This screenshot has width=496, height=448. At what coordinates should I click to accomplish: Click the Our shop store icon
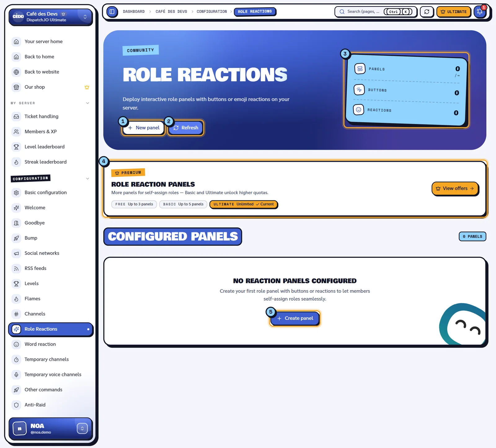(16, 87)
